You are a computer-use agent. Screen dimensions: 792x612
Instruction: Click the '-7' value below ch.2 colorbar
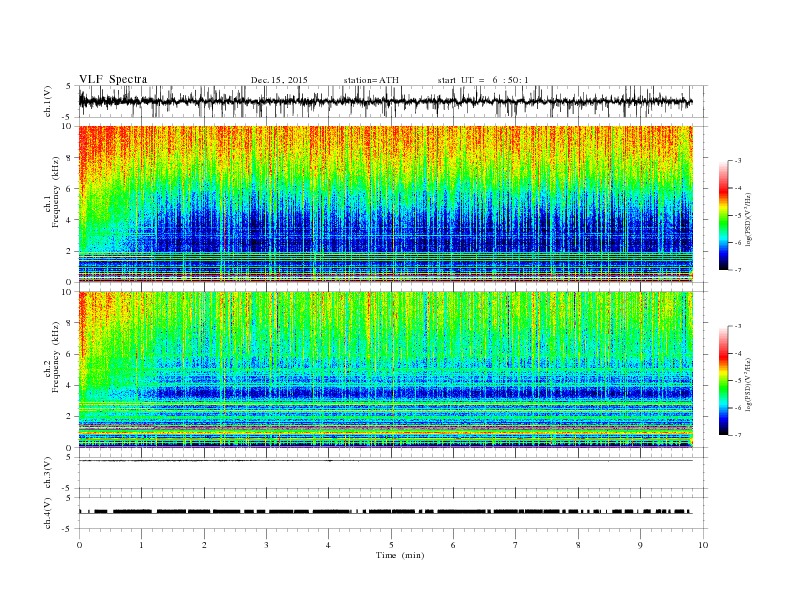pyautogui.click(x=737, y=435)
